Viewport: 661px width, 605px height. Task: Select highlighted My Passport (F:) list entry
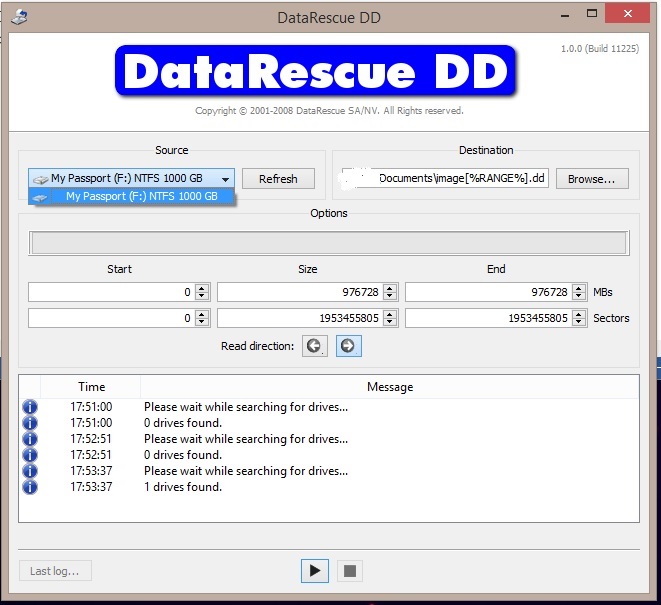[131, 196]
